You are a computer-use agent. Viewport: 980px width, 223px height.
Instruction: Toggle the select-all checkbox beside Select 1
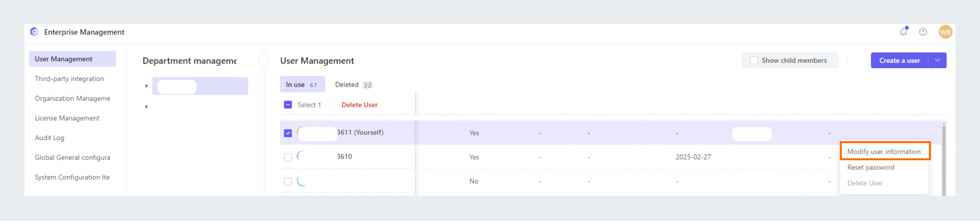288,105
